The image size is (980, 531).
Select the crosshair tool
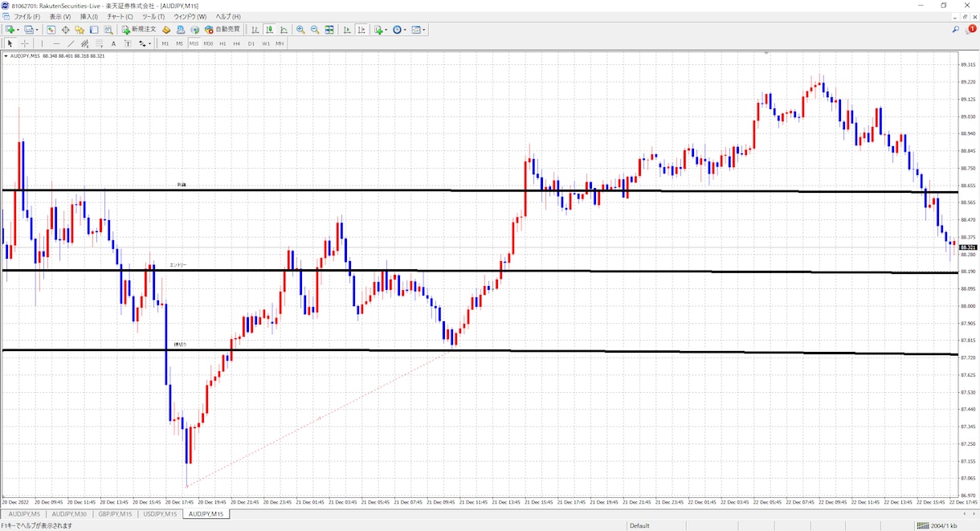25,43
